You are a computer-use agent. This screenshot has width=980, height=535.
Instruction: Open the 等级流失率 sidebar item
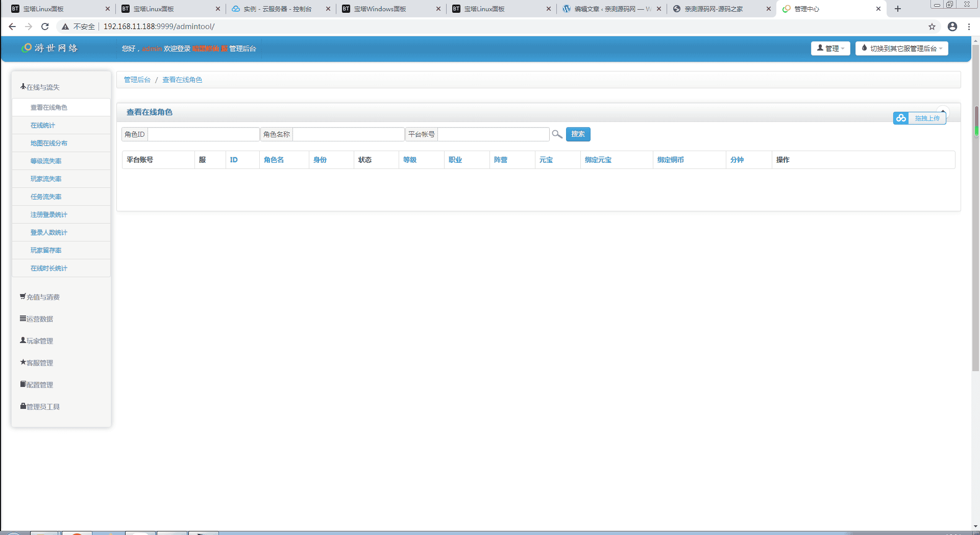click(61, 161)
